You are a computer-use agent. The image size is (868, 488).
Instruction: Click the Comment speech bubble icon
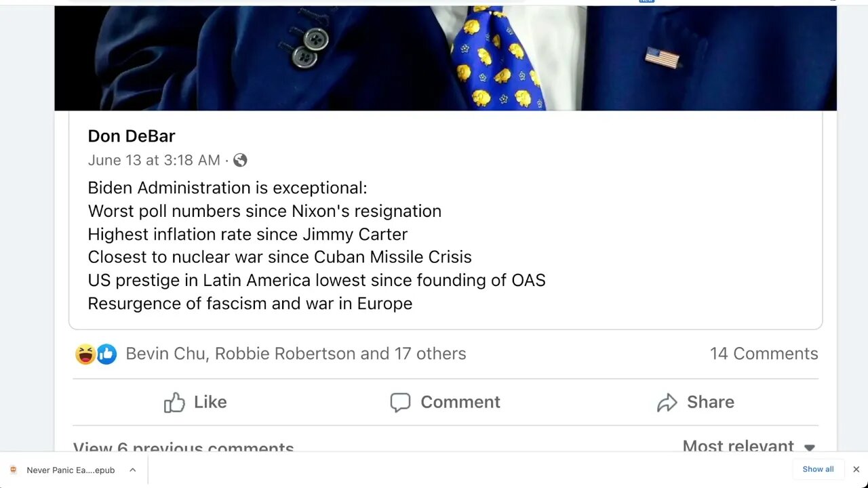point(400,403)
